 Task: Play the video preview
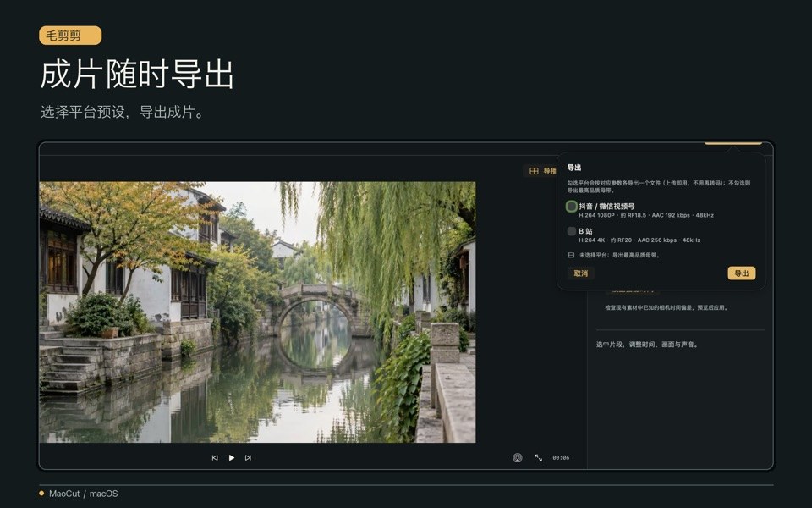coord(232,458)
